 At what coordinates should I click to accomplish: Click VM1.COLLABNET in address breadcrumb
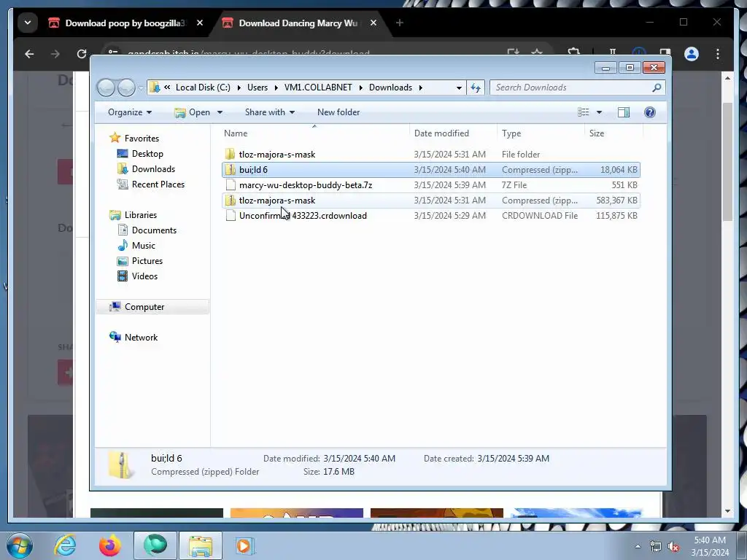[318, 87]
